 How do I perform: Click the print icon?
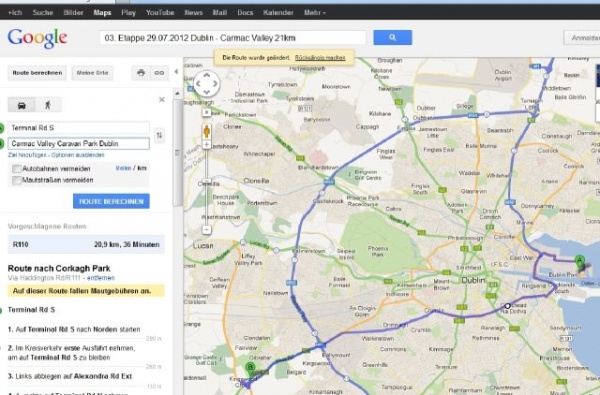141,73
